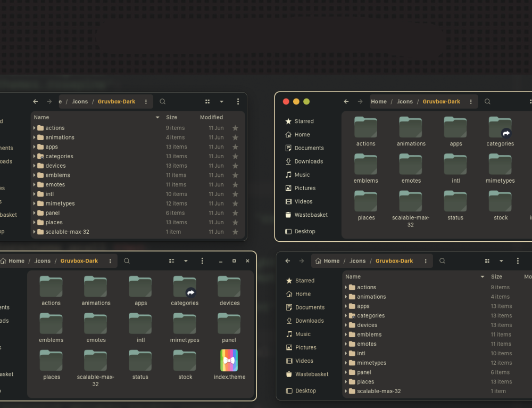This screenshot has width=532, height=408.
Task: Open the view options dropdown arrow
Action: pyautogui.click(x=221, y=101)
